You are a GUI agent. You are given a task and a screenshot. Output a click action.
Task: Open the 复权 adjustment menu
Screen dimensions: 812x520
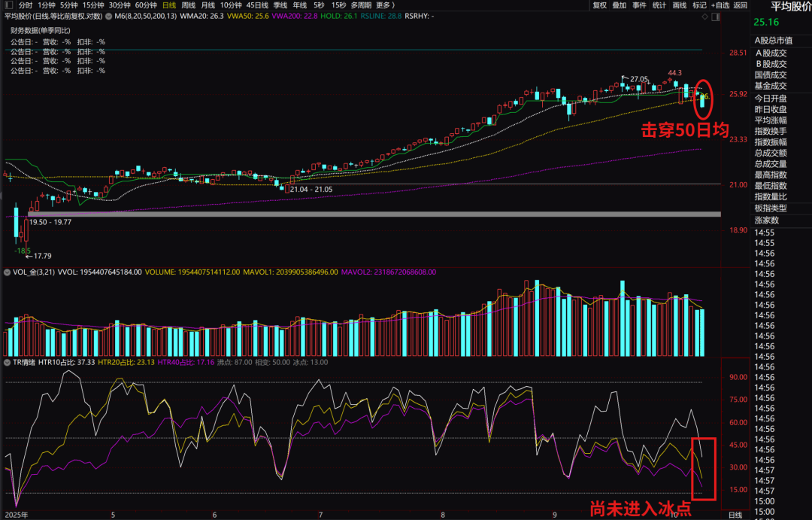click(600, 5)
